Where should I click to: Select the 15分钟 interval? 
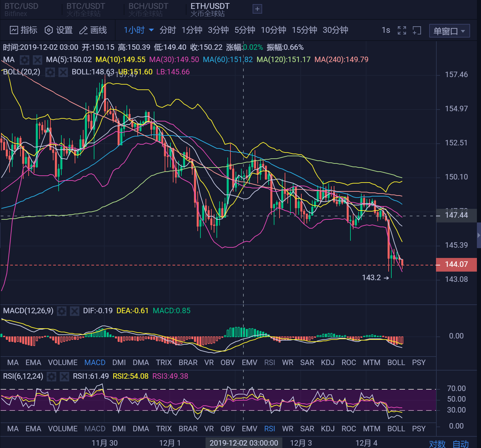tap(304, 30)
